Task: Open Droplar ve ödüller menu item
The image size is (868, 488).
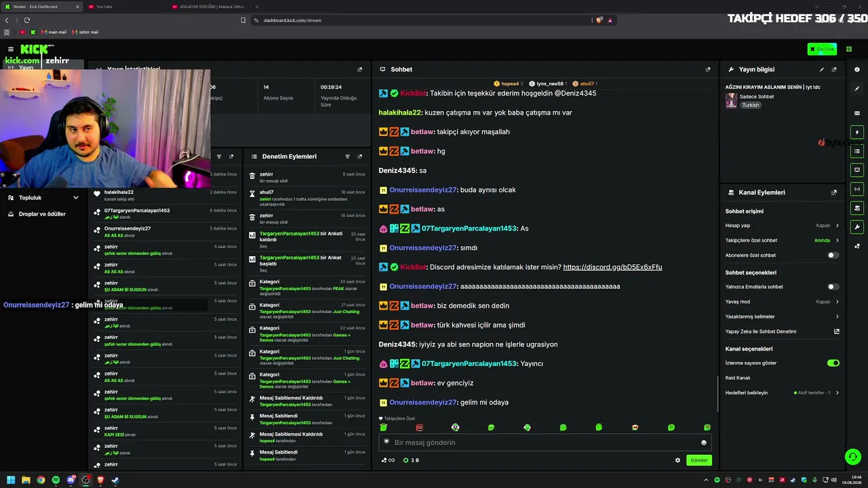Action: tap(42, 214)
